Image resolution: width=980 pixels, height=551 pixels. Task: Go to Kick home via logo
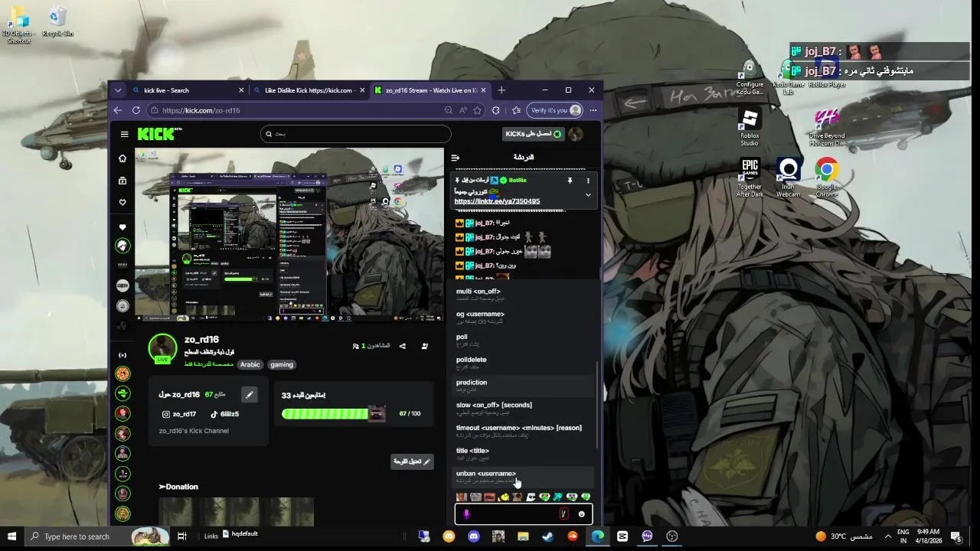159,134
